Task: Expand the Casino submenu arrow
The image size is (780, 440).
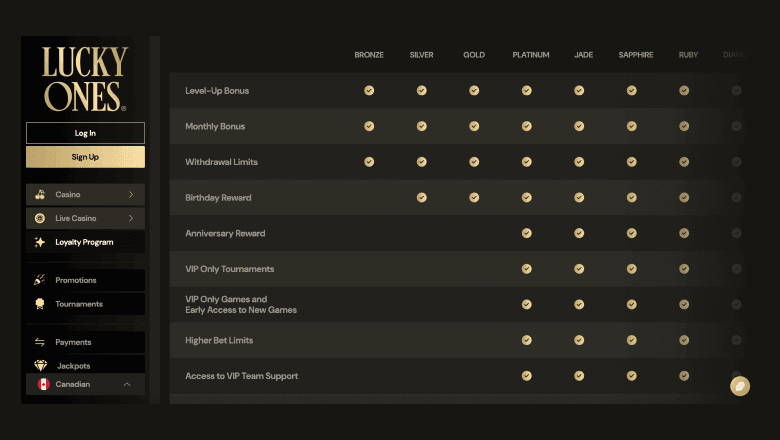Action: pyautogui.click(x=131, y=195)
